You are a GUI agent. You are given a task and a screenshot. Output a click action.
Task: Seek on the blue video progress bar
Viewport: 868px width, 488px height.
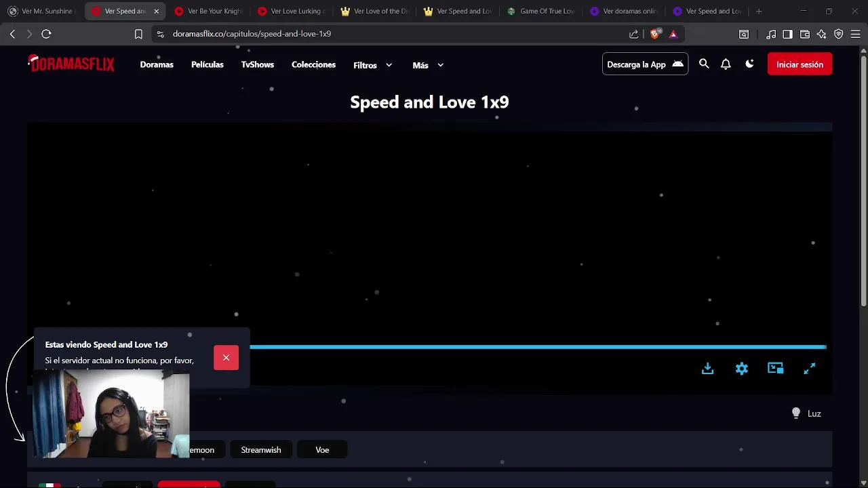point(538,347)
